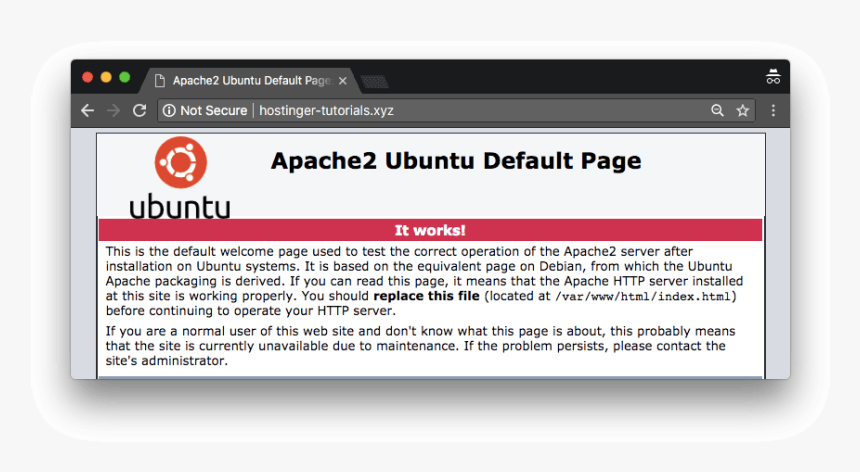The image size is (860, 472).
Task: Click the incognito icon at top right
Action: click(773, 77)
